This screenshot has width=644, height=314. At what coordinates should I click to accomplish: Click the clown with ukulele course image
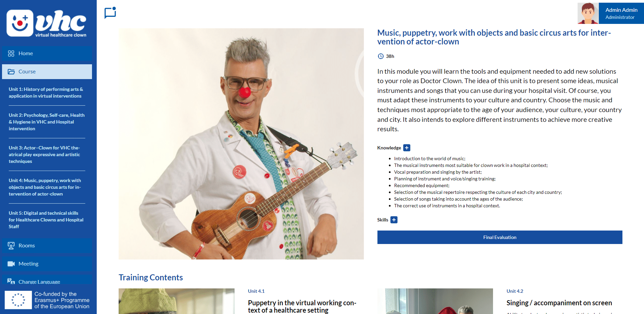[x=241, y=144]
